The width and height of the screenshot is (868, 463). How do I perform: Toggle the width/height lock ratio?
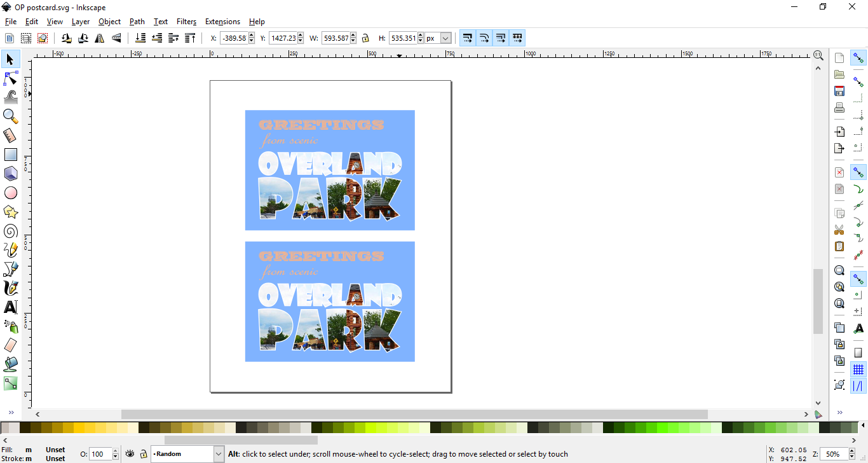point(365,38)
